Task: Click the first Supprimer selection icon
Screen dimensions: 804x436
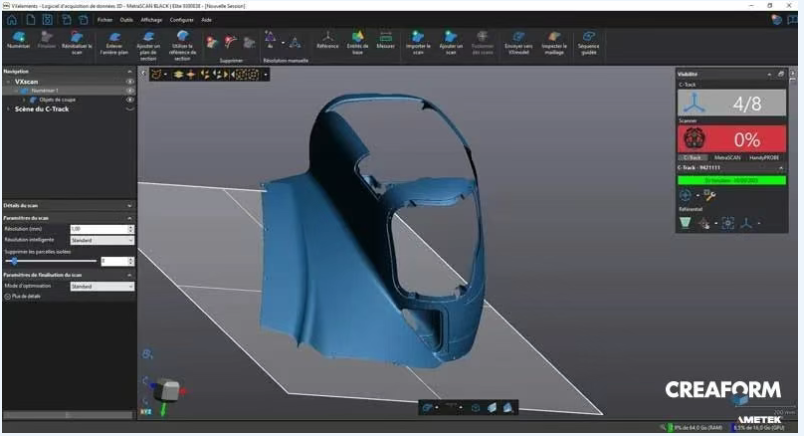Action: (211, 43)
